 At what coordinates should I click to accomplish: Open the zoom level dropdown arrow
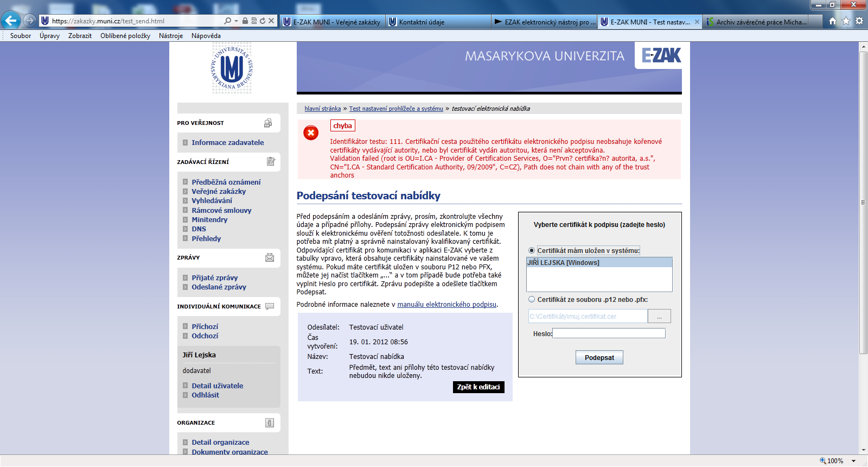pos(853,461)
